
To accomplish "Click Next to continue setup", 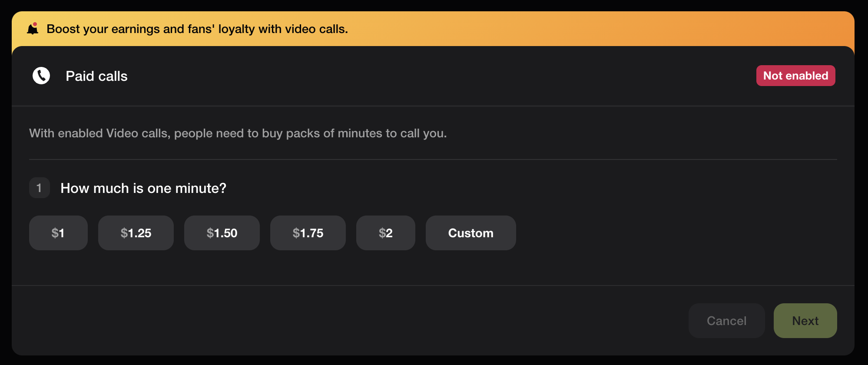I will point(805,321).
